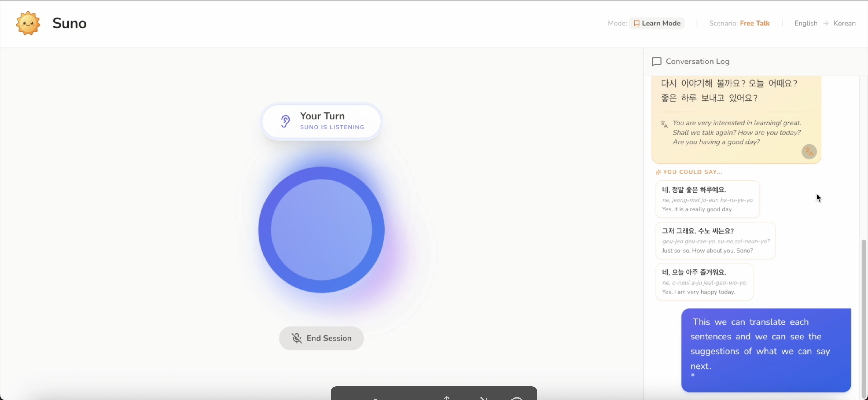Click the Conversation Log header title
This screenshot has height=400, width=868.
(697, 62)
